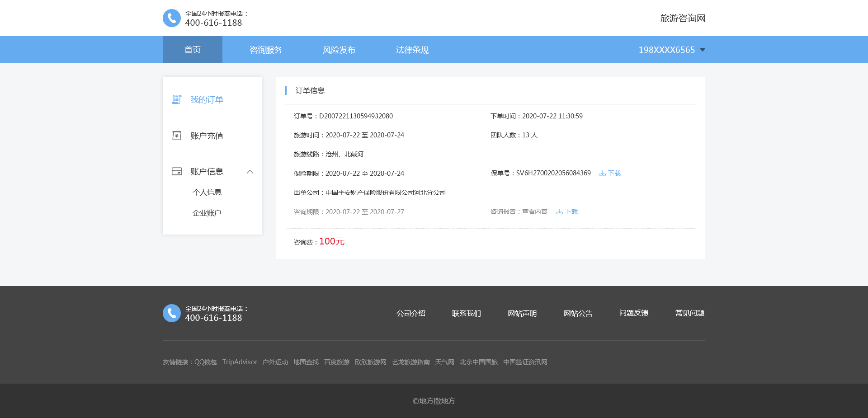Open the 198XXXX6565 account menu
Viewport: 868px width, 418px height.
(x=666, y=50)
